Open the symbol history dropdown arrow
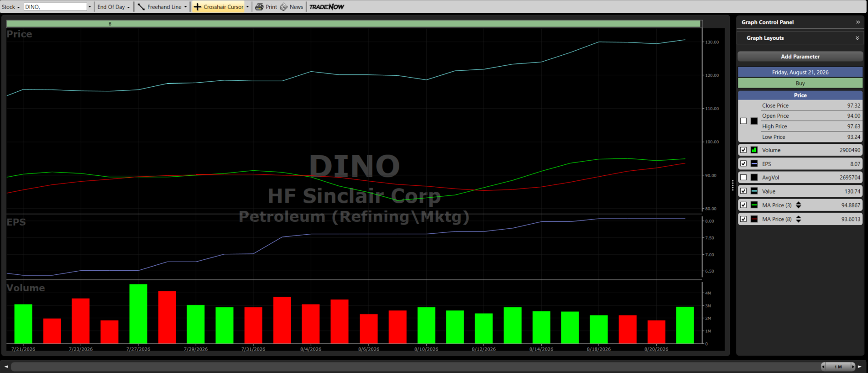Screen dimensions: 868x373 tap(90, 7)
